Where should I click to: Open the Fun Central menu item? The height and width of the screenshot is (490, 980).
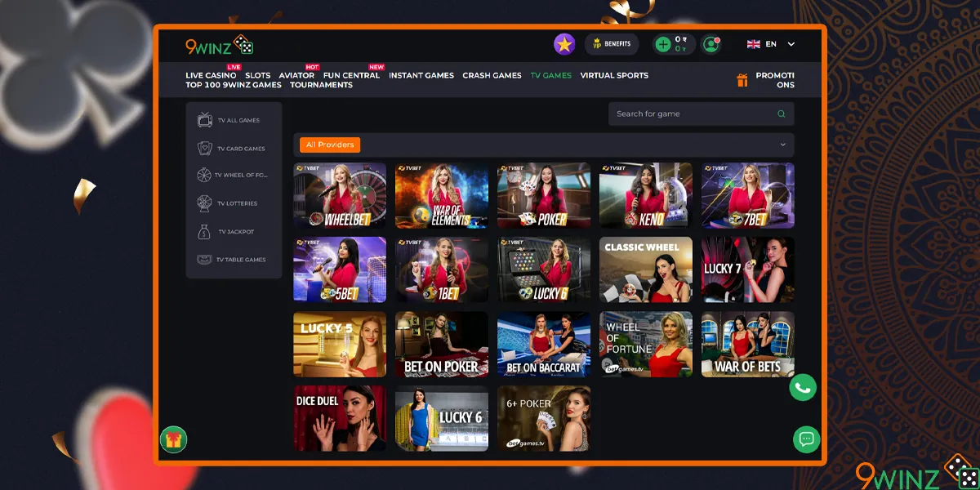[351, 75]
